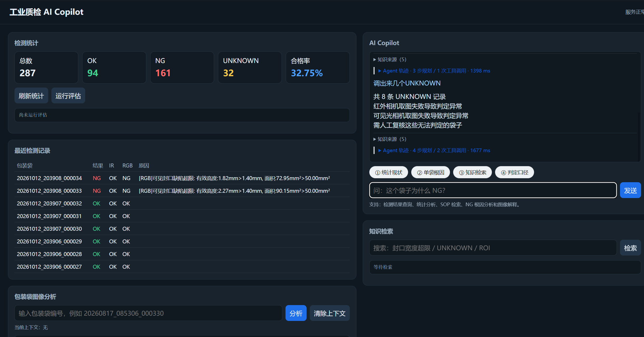
Task: Click the UNKNOWN 32 statistic card
Action: point(250,68)
